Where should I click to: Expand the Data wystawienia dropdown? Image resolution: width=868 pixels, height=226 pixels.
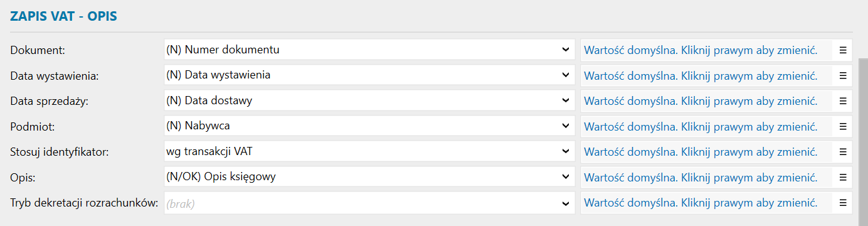(x=369, y=75)
